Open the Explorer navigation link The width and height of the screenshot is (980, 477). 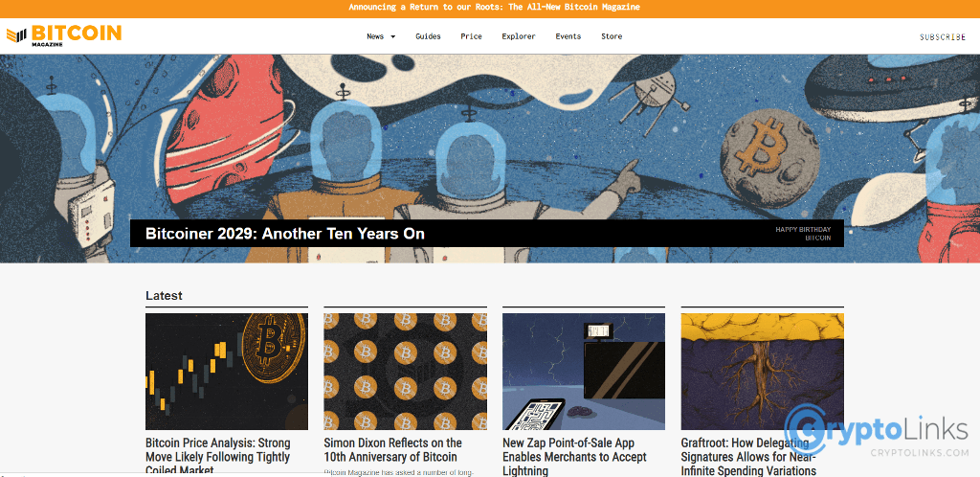coord(519,36)
